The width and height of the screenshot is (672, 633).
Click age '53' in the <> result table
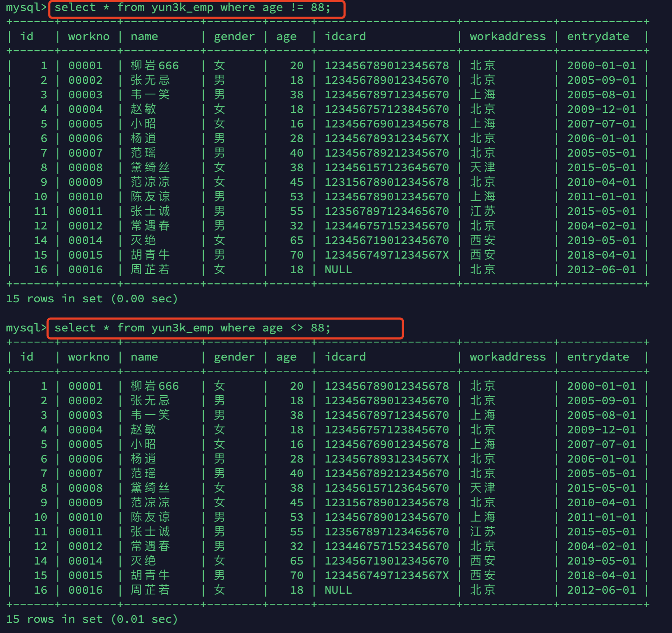pos(297,517)
